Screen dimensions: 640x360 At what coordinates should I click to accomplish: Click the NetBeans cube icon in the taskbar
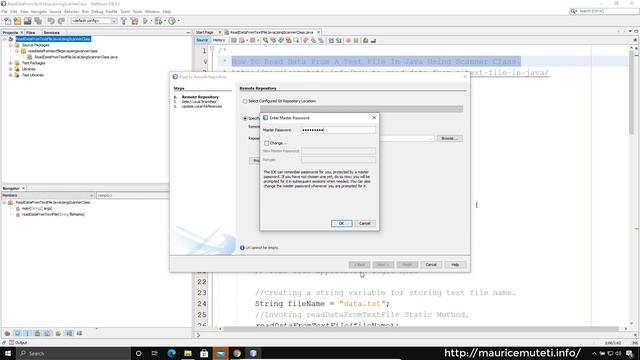click(253, 353)
